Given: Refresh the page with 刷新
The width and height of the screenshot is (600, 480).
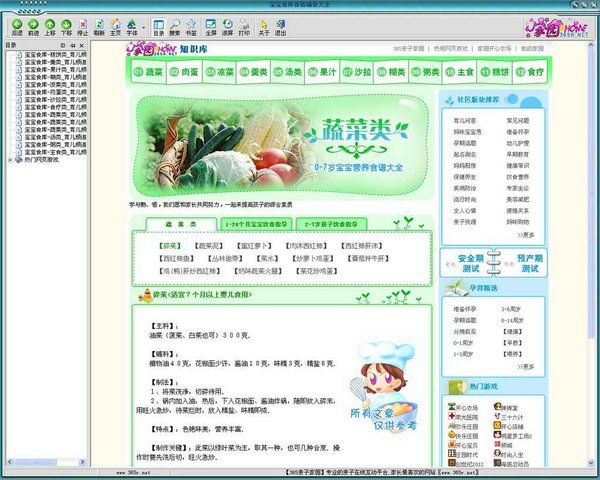Looking at the screenshot, I should point(99,27).
